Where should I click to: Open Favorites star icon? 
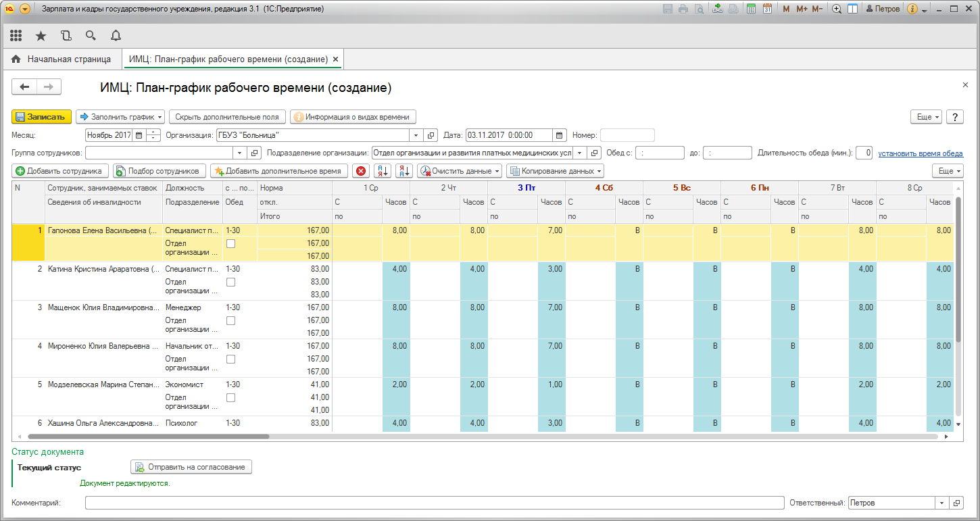click(x=41, y=36)
